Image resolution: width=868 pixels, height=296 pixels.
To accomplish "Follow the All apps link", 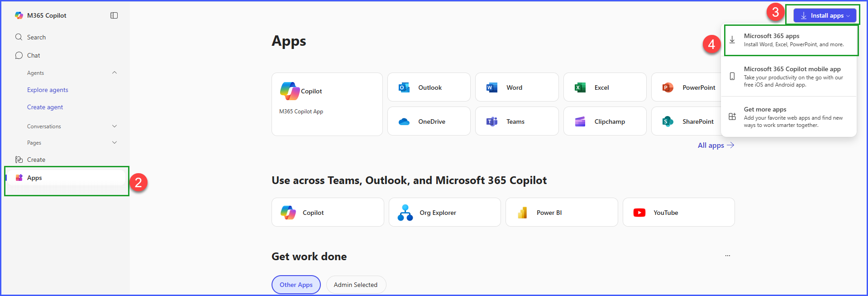I will [x=716, y=145].
